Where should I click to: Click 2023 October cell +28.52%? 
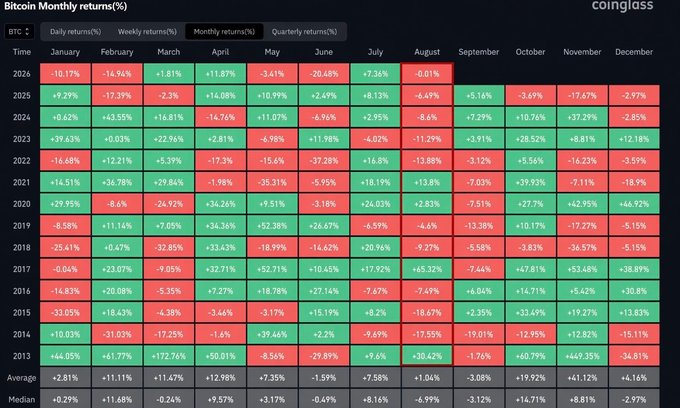tap(530, 139)
